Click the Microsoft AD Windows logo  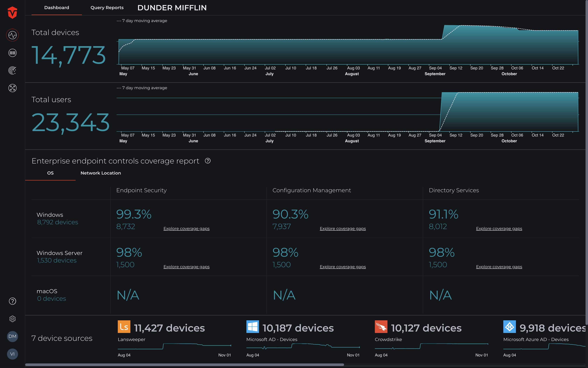[253, 327]
